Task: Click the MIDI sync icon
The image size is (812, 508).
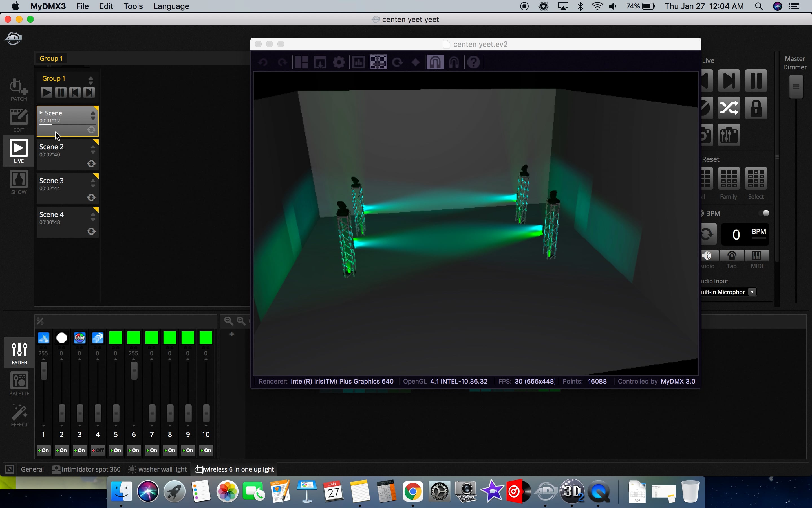Action: click(757, 256)
